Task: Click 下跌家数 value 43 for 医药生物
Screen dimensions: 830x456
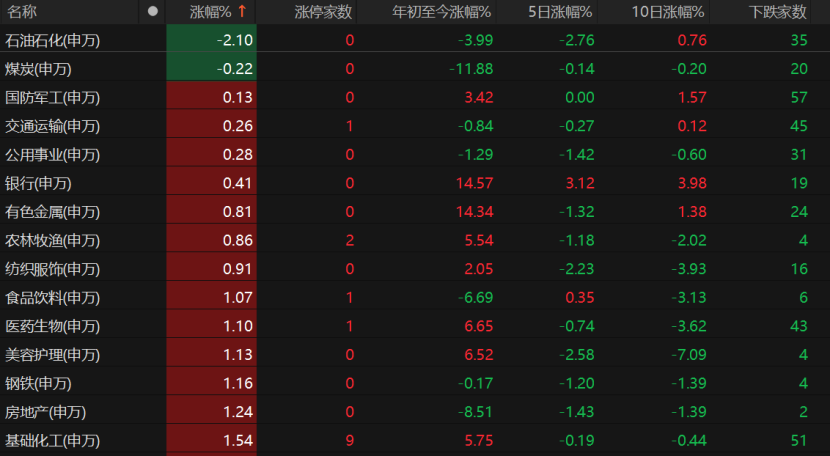Action: pyautogui.click(x=799, y=326)
